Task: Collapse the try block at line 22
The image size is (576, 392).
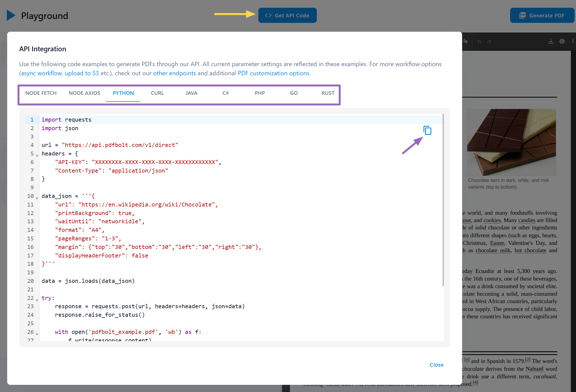Action: (x=37, y=300)
